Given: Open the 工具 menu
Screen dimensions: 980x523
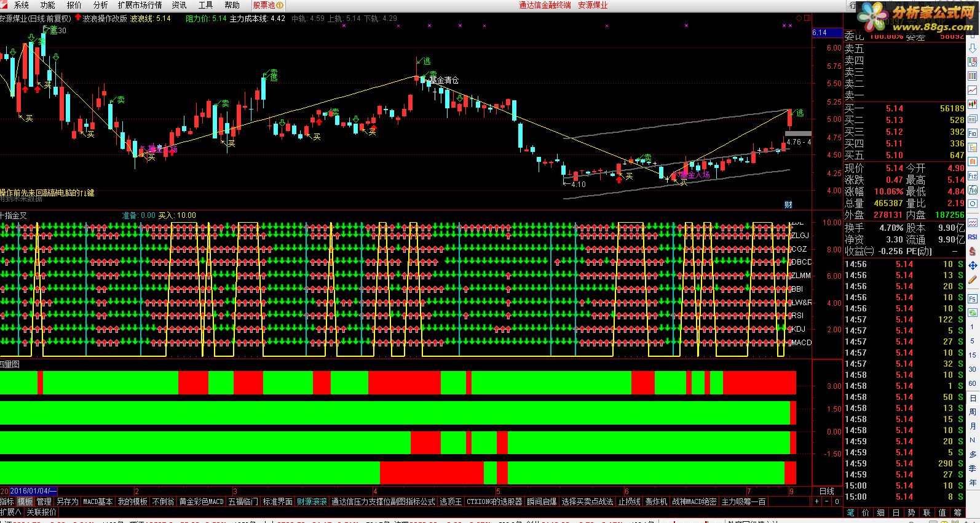Looking at the screenshot, I should (205, 5).
